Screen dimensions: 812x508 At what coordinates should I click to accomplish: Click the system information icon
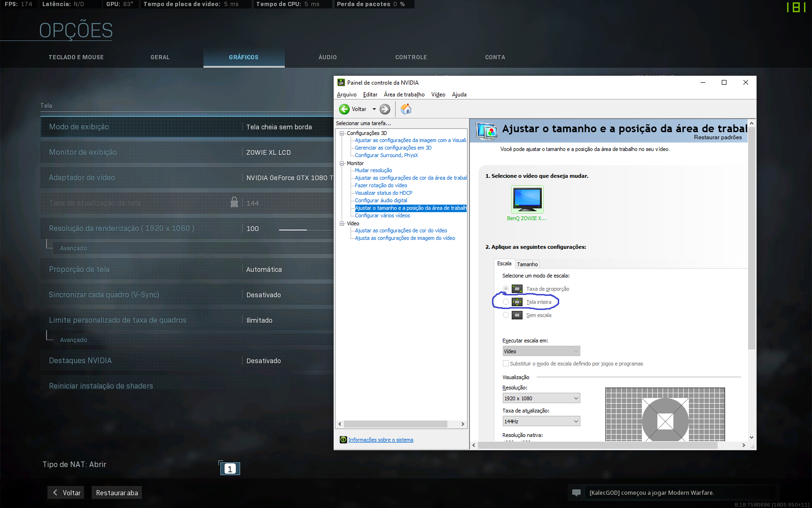click(343, 440)
